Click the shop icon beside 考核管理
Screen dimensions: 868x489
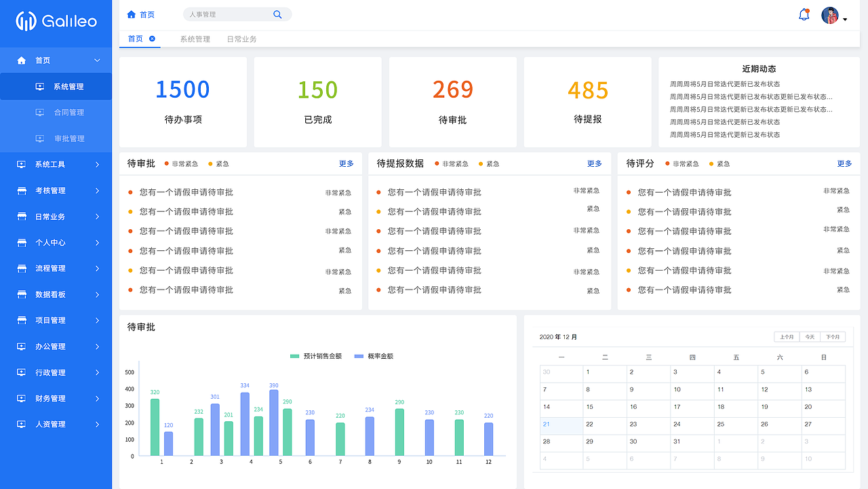[22, 191]
